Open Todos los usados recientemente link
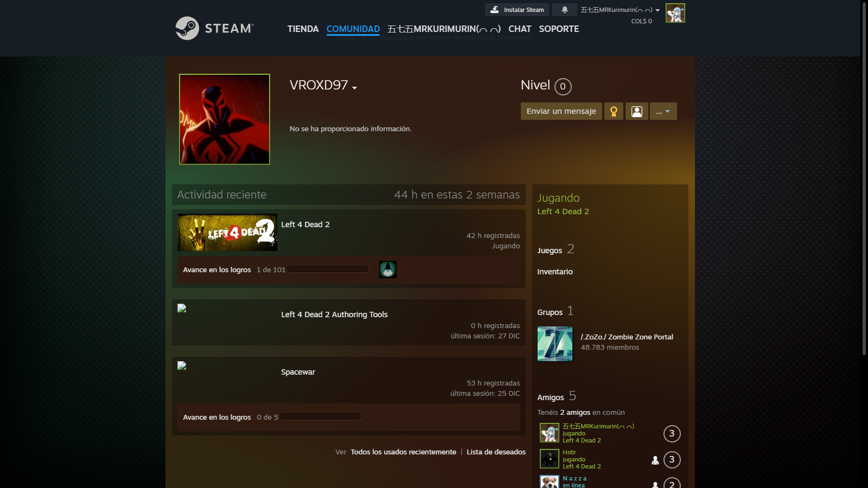This screenshot has height=488, width=868. point(404,452)
